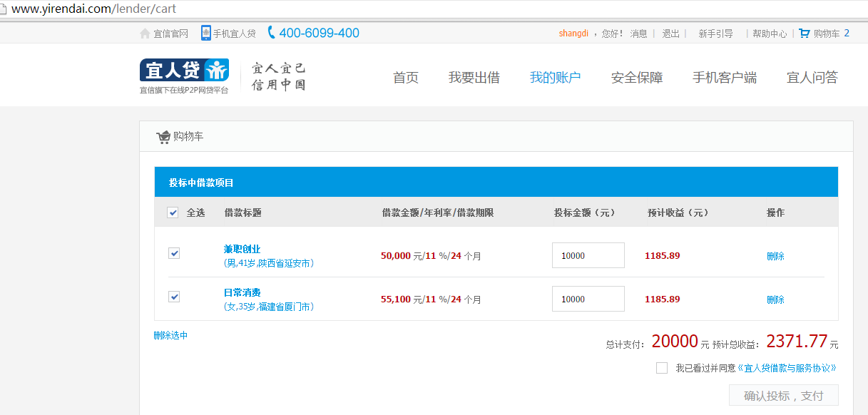Click the cart icon beside 购物车 heading
This screenshot has width=868, height=415.
click(163, 136)
